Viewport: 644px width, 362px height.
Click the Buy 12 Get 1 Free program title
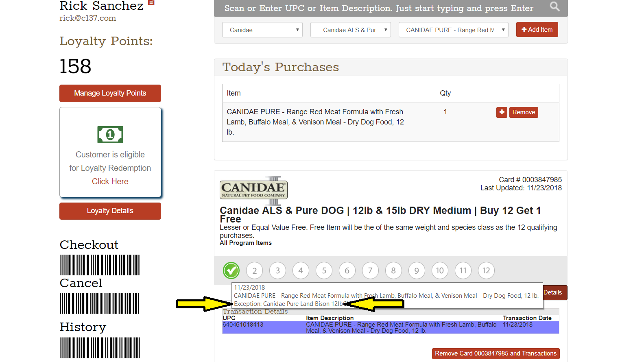point(380,215)
